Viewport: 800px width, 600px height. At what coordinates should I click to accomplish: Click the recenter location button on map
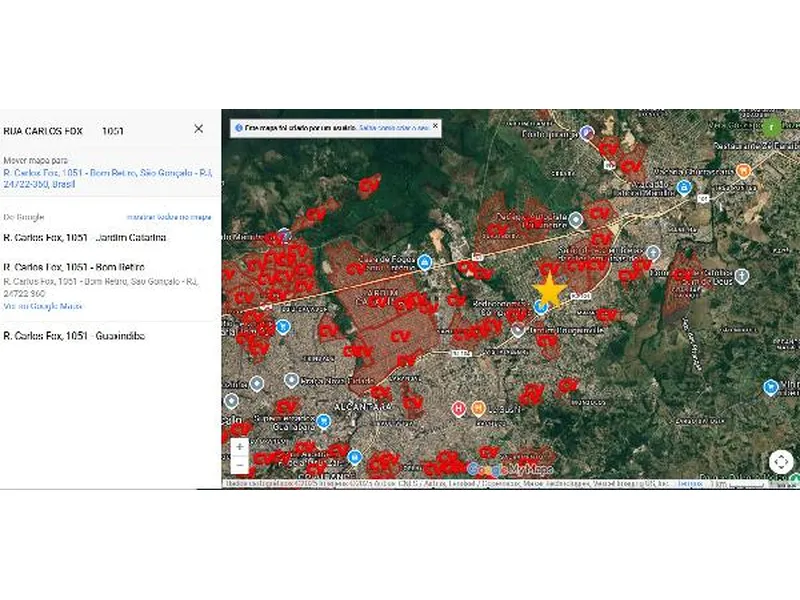tap(780, 462)
